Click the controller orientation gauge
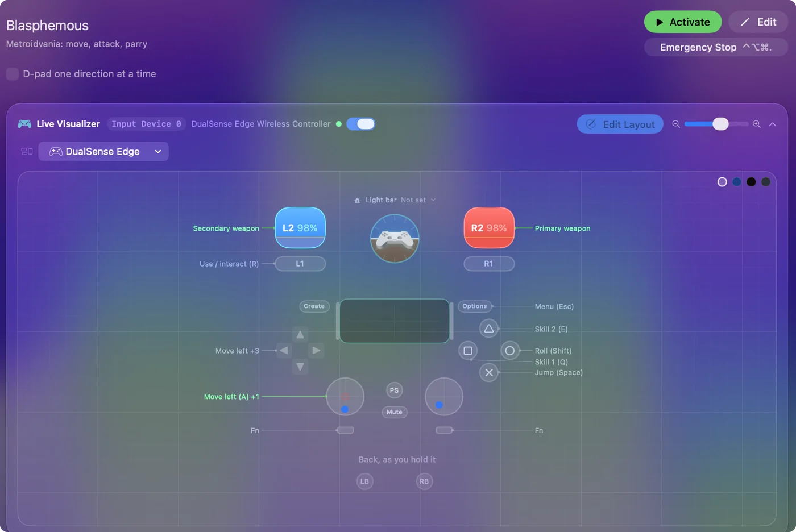 (x=395, y=239)
